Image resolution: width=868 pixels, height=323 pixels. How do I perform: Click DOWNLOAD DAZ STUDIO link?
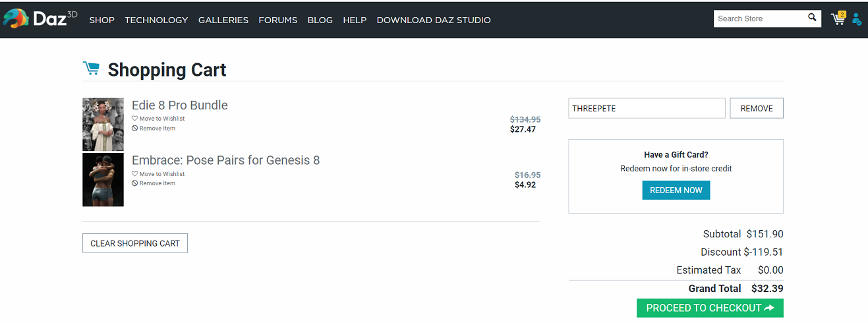(x=434, y=20)
